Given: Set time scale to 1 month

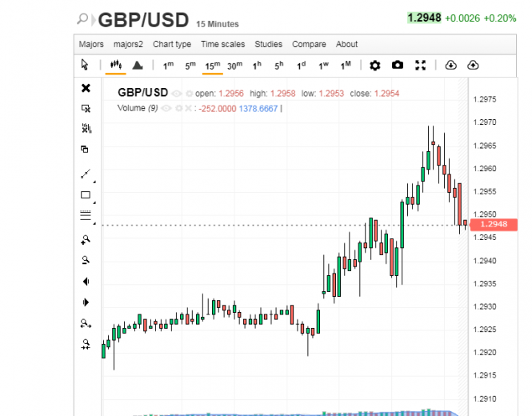Looking at the screenshot, I should (x=346, y=66).
